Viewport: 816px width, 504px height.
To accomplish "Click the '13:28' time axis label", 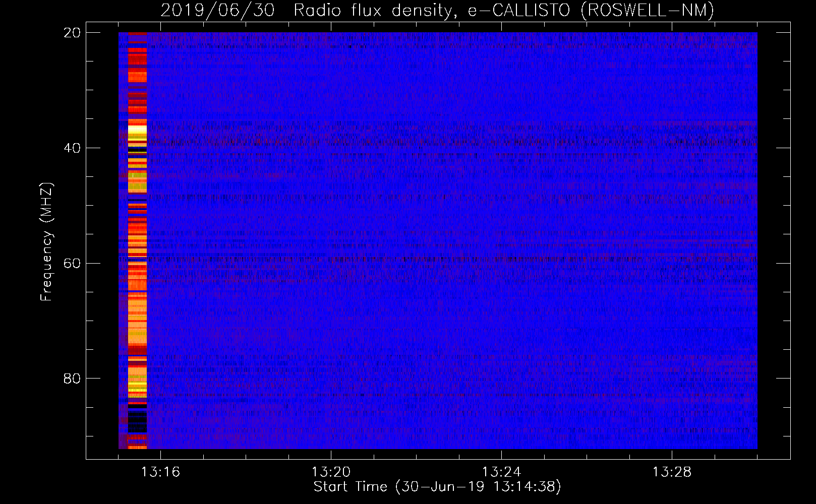I will 672,472.
